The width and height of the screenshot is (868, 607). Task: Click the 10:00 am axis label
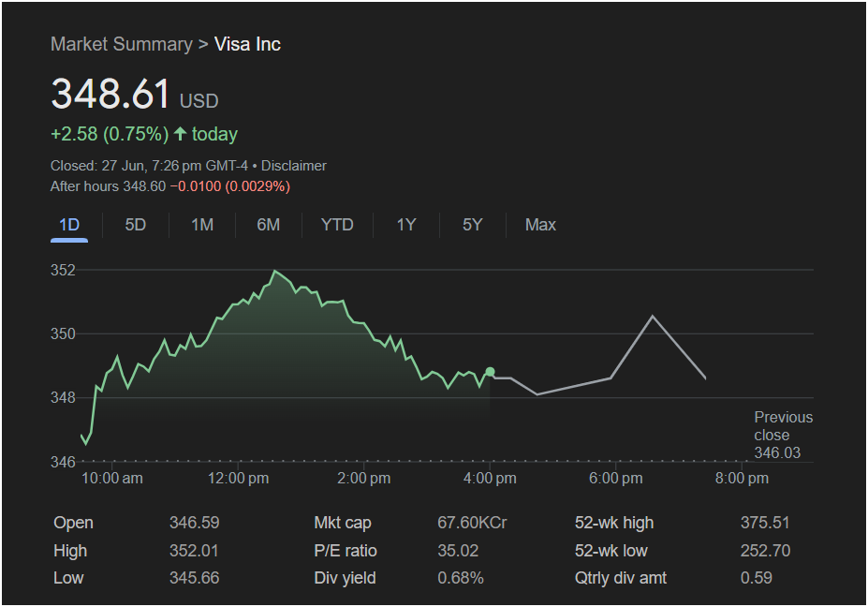pos(112,478)
